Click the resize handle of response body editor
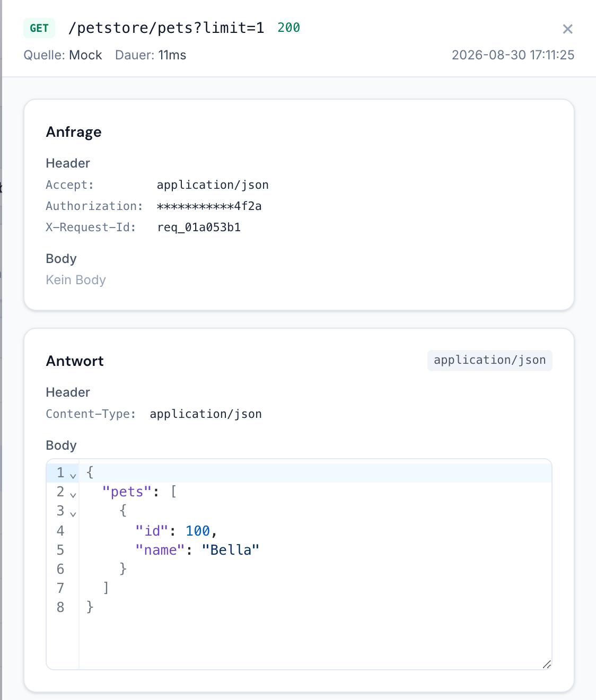The image size is (596, 700). 547,664
